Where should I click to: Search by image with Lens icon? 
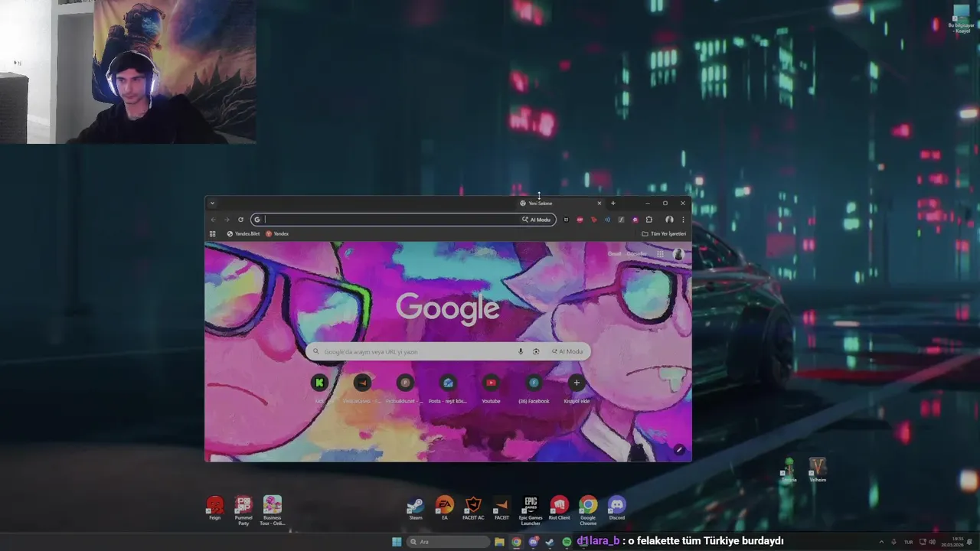pyautogui.click(x=536, y=351)
